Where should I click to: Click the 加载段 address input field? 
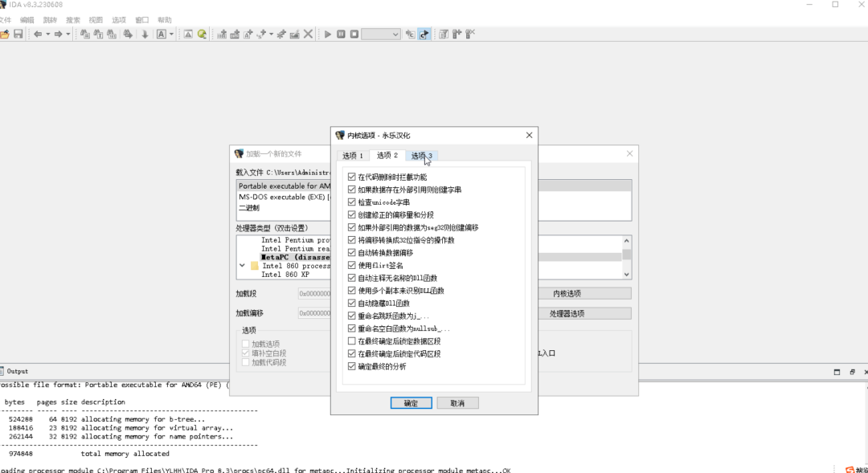(314, 294)
